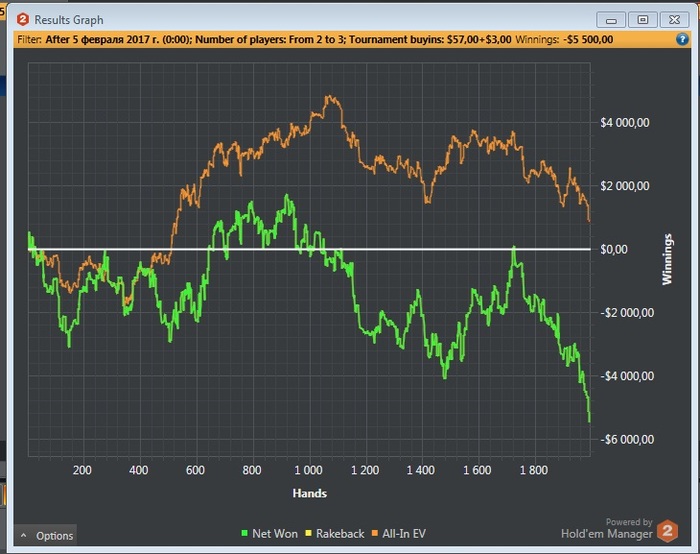Viewport: 700px width, 554px height.
Task: Close the Results Graph window
Action: [x=674, y=20]
